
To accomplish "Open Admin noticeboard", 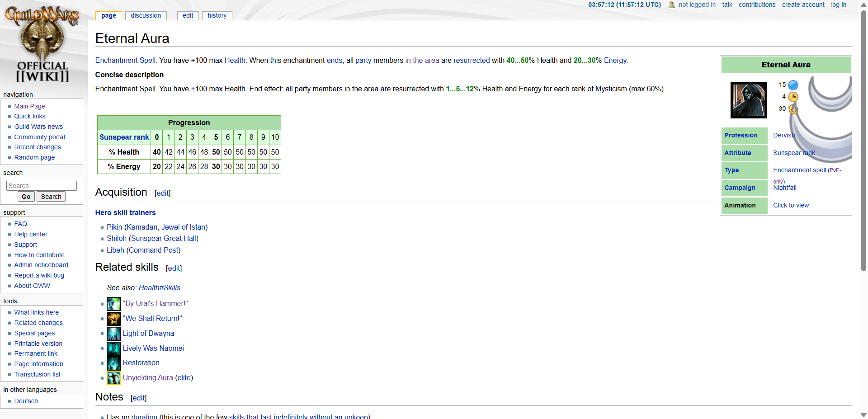I will click(41, 265).
